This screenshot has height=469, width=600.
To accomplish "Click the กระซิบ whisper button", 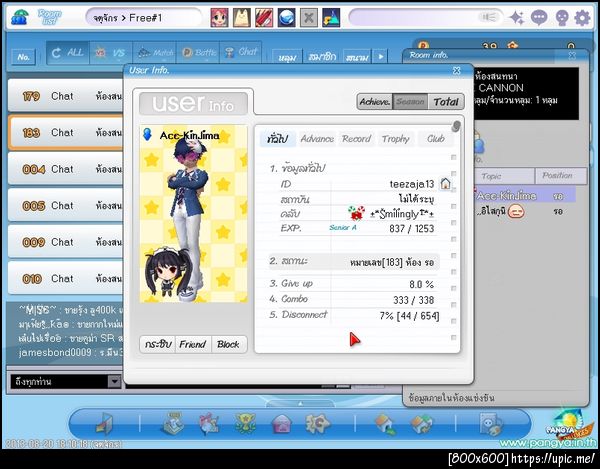I will (x=158, y=344).
